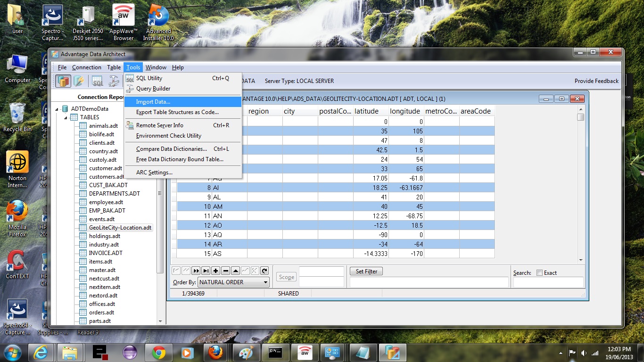Click the Provide Feedback link

pos(596,81)
